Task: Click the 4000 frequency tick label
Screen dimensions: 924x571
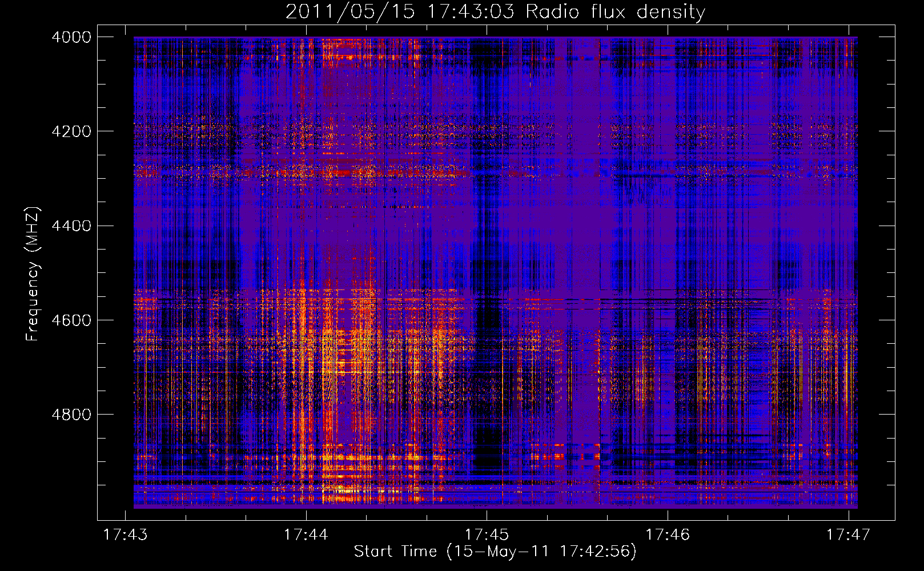Action: (71, 37)
